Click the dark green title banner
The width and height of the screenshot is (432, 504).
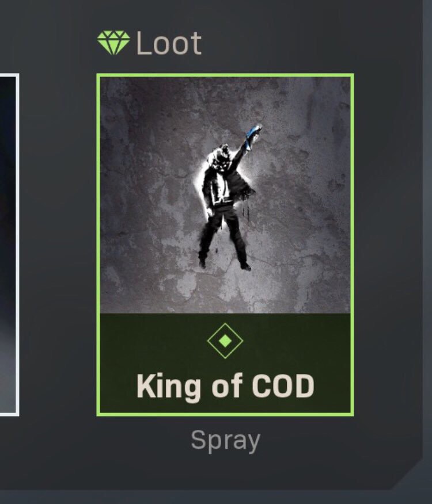225,363
